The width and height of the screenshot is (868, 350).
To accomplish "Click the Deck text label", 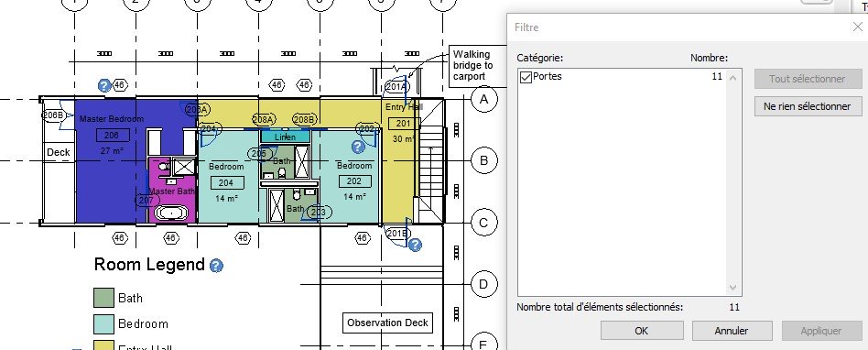I will coord(58,152).
